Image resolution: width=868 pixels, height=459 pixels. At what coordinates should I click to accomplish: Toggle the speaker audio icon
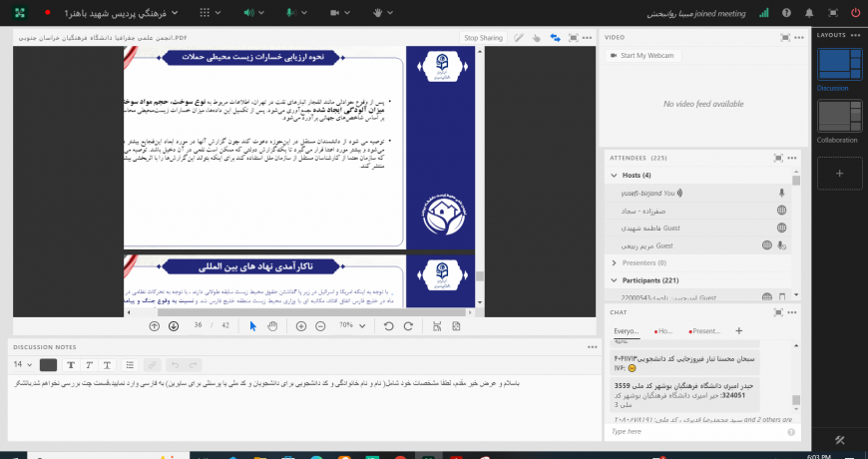coord(249,13)
